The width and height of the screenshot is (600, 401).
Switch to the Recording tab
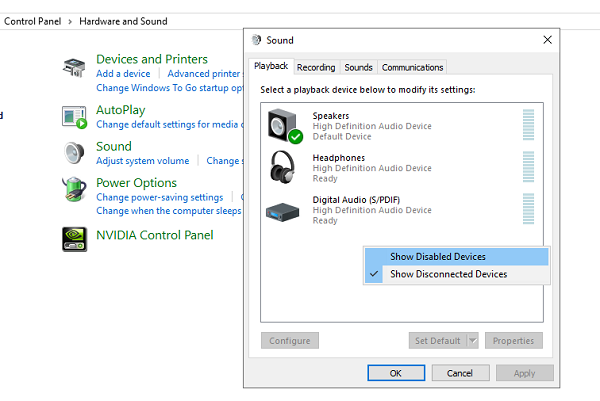pyautogui.click(x=316, y=68)
